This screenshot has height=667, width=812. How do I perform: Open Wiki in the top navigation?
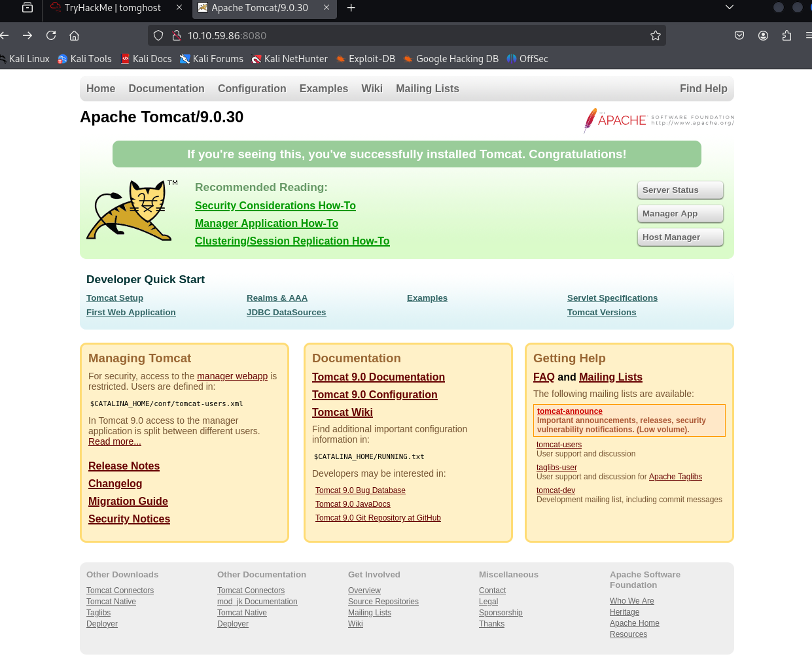click(372, 88)
